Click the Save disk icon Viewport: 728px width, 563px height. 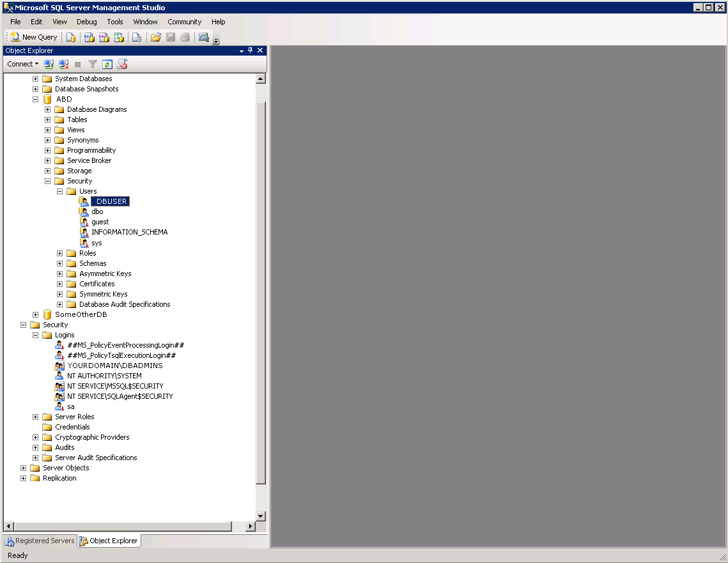(171, 37)
